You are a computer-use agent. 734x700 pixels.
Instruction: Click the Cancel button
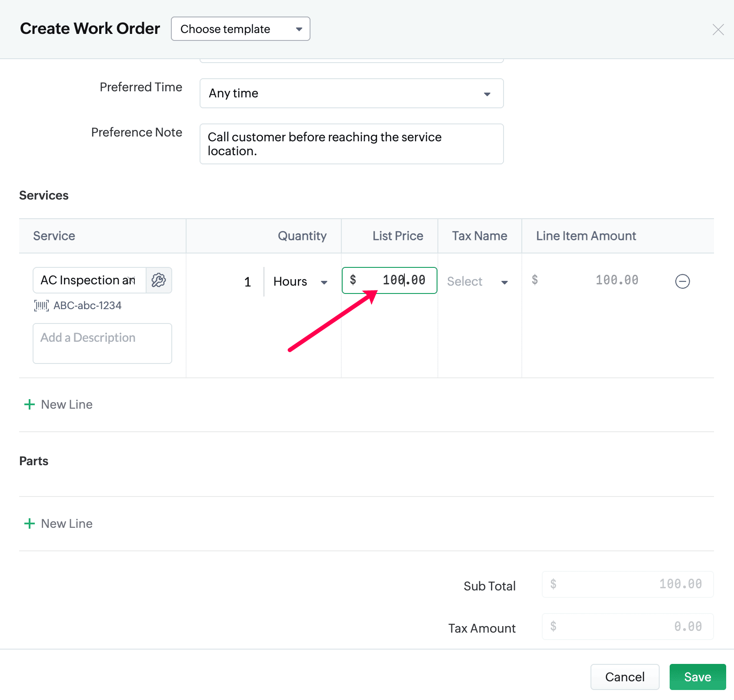624,677
